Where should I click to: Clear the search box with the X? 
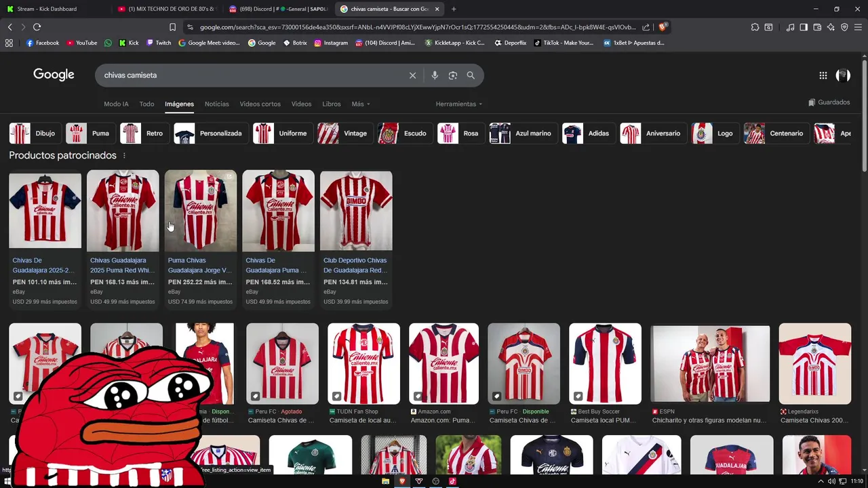pyautogui.click(x=412, y=75)
